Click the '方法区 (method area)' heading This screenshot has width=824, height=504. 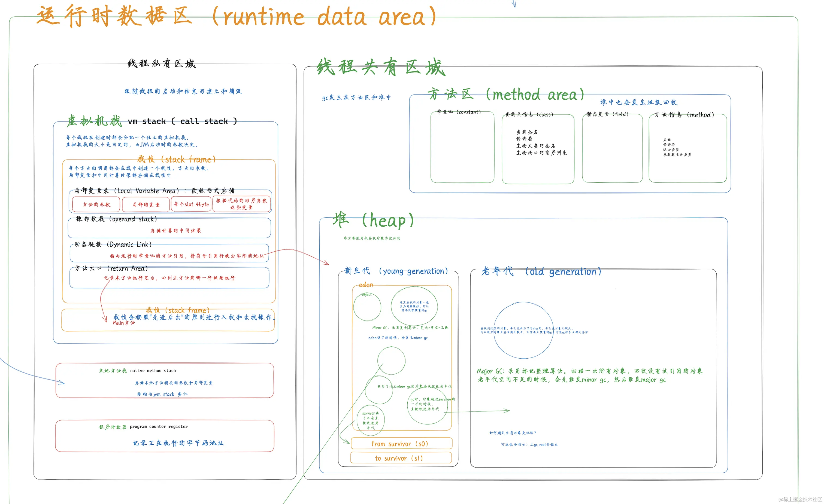(506, 94)
